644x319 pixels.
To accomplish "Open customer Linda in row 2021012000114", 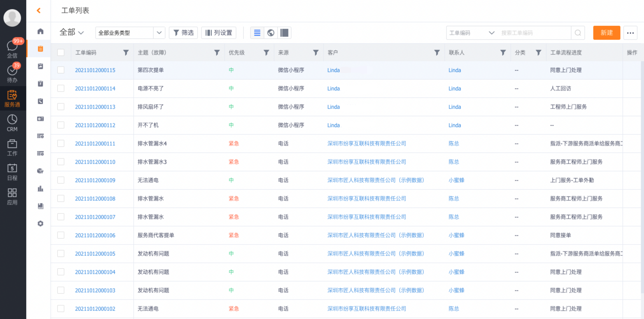I will 333,88.
